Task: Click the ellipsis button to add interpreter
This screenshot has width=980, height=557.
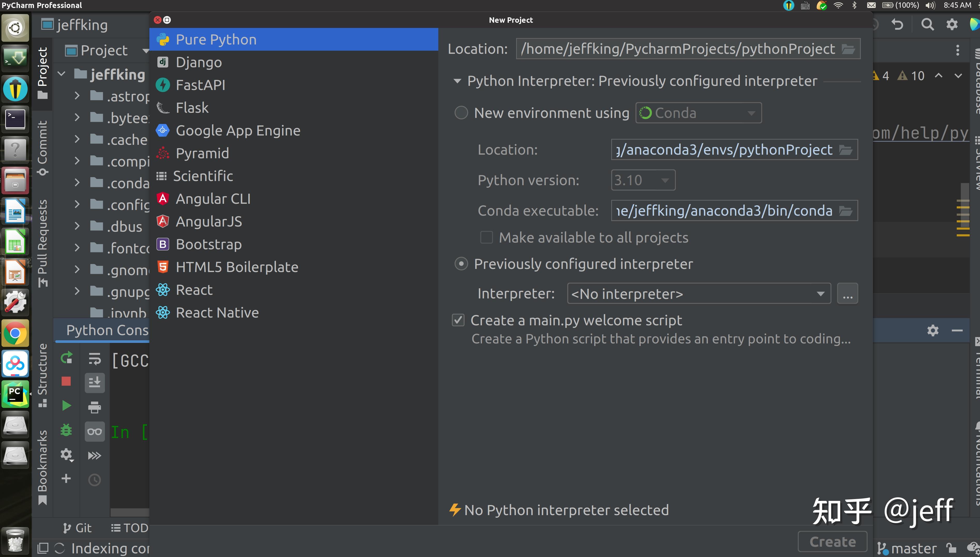Action: click(x=847, y=293)
